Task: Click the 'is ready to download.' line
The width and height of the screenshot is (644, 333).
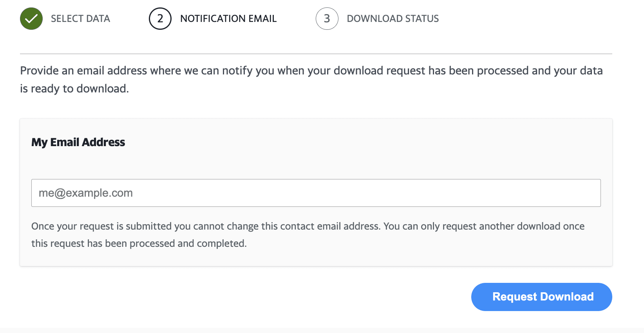Action: 74,89
